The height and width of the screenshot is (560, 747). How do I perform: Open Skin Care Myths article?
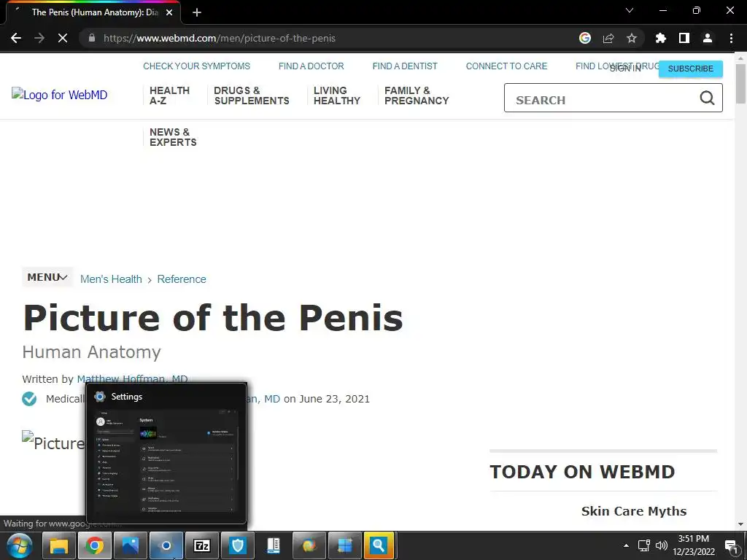coord(634,511)
